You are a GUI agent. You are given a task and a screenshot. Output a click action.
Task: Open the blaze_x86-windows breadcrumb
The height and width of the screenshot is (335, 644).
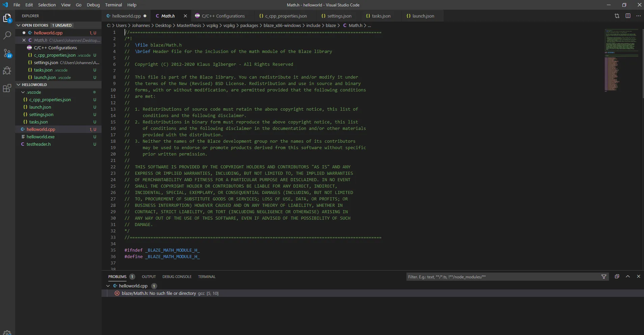282,25
